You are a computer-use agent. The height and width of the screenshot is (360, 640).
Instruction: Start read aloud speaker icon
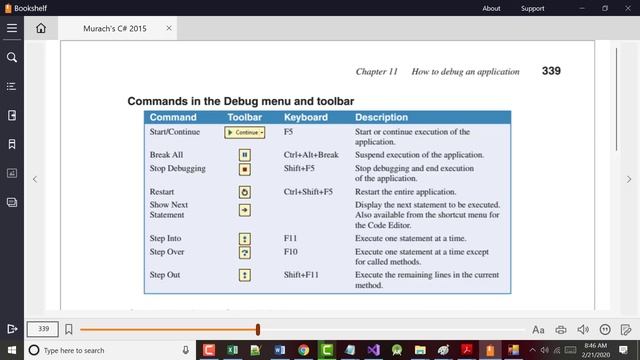click(583, 329)
